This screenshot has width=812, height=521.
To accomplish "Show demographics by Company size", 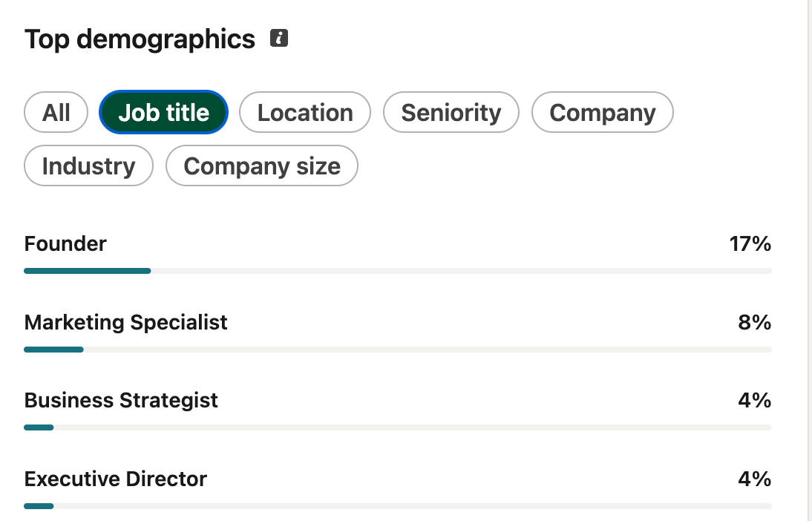I will click(x=262, y=166).
